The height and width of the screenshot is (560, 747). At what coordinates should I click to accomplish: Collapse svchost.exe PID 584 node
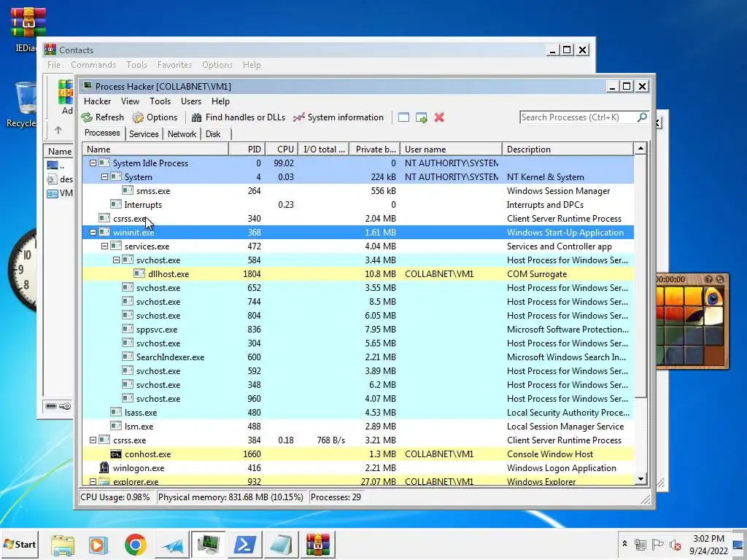point(116,260)
